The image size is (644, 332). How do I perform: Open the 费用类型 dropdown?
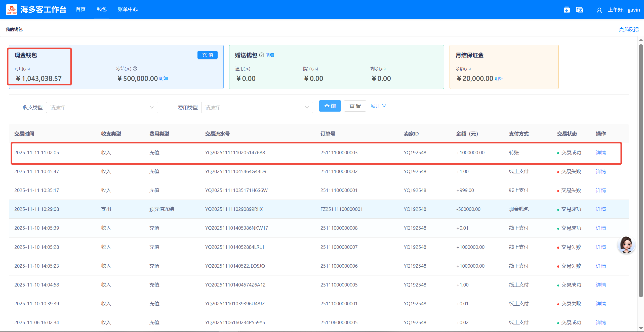(257, 108)
